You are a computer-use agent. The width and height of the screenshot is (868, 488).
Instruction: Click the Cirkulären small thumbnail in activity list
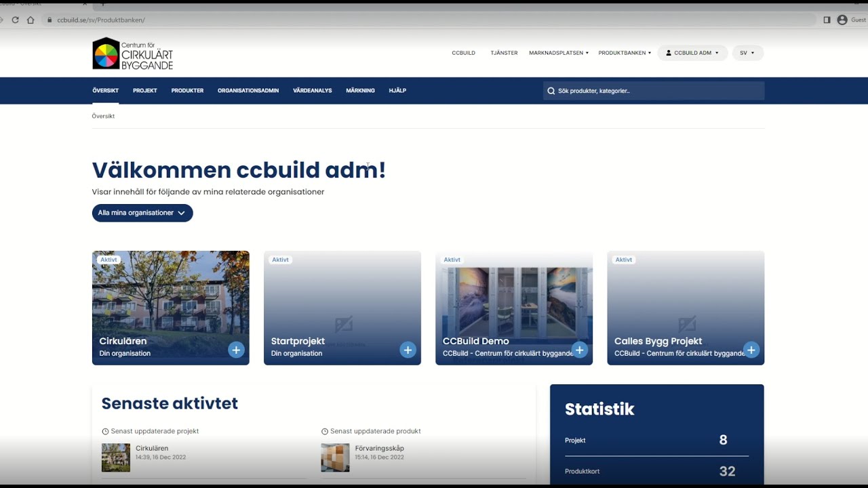coord(116,457)
